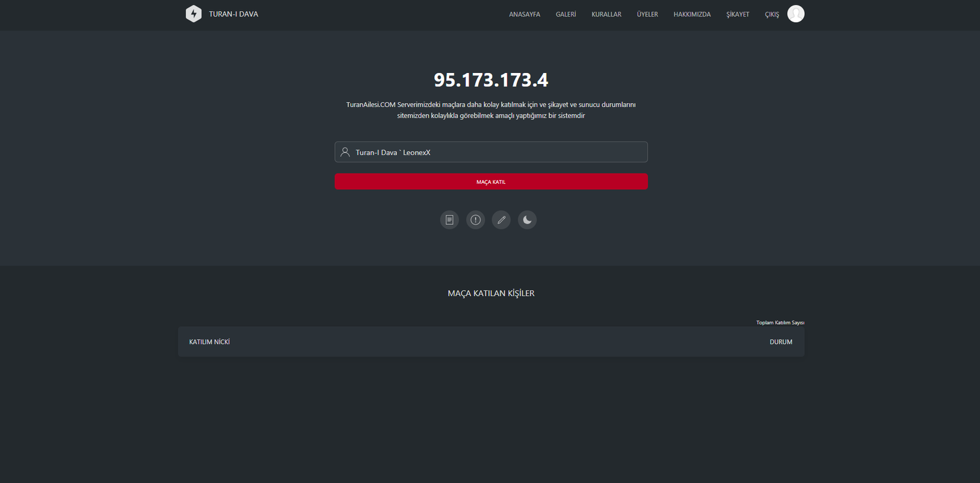
Task: Click the 95.173.173.4 server IP heading
Action: click(x=491, y=80)
